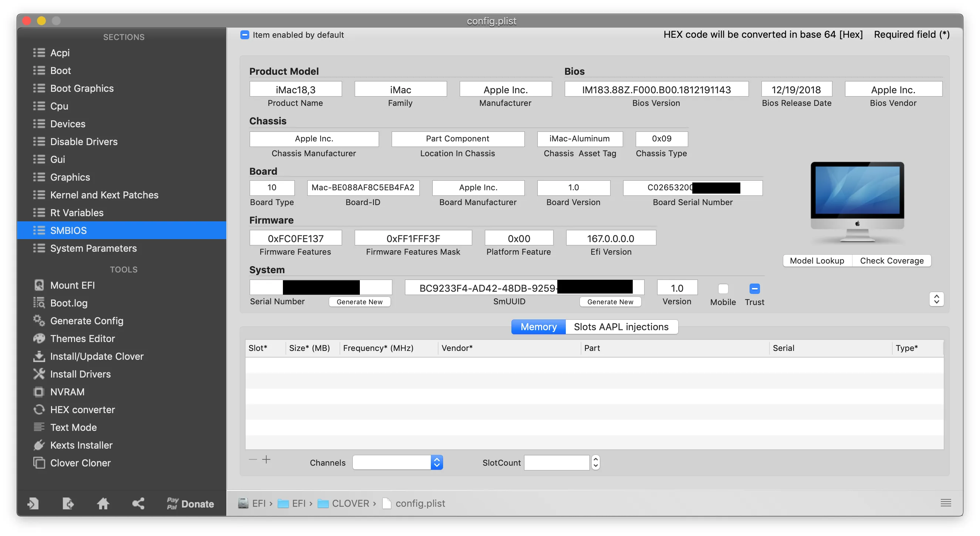Generate a new SmUUID
This screenshot has width=980, height=536.
coord(610,302)
